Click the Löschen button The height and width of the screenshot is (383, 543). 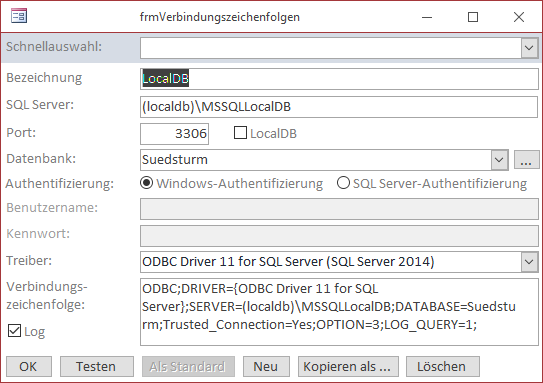pos(443,366)
